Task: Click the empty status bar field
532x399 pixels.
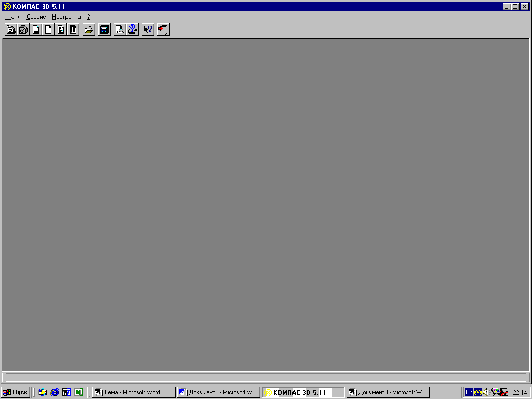Action: 265,377
